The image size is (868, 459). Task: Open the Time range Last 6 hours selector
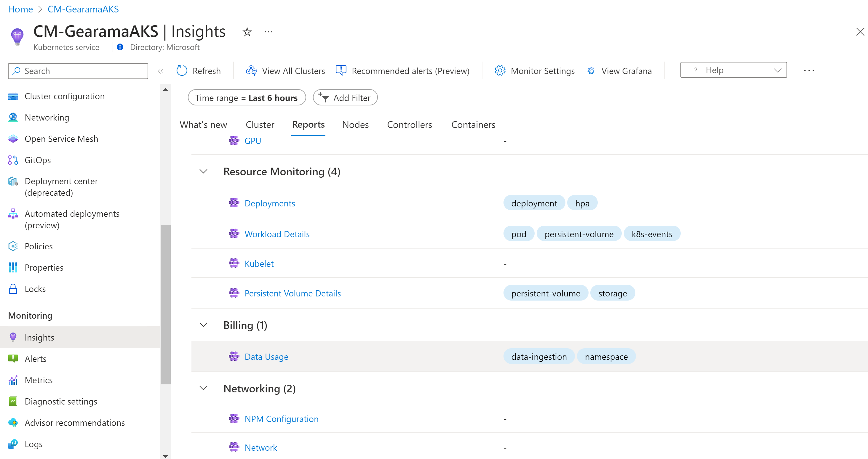click(x=247, y=98)
